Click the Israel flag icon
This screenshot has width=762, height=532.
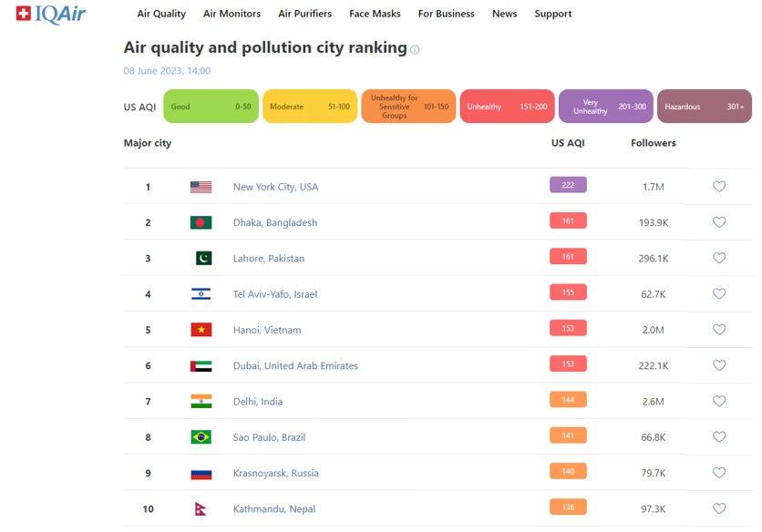point(201,294)
